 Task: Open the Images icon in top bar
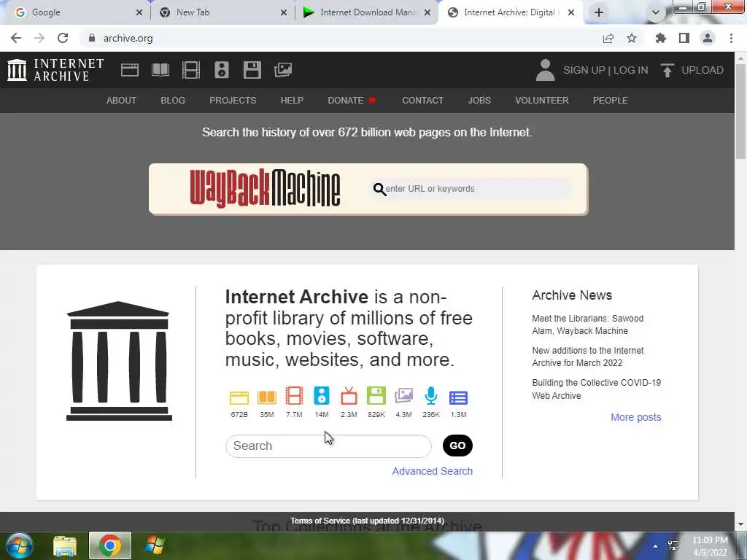click(283, 70)
